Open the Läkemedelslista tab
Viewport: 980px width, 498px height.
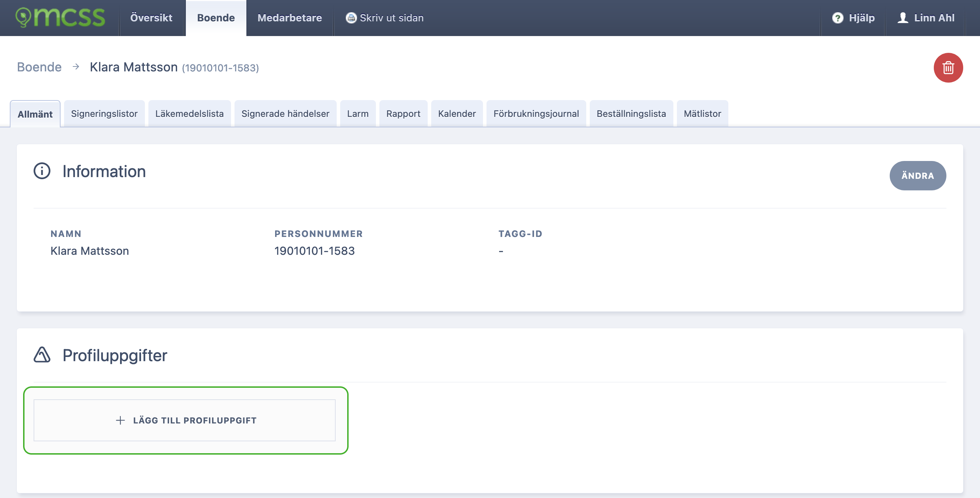point(189,113)
